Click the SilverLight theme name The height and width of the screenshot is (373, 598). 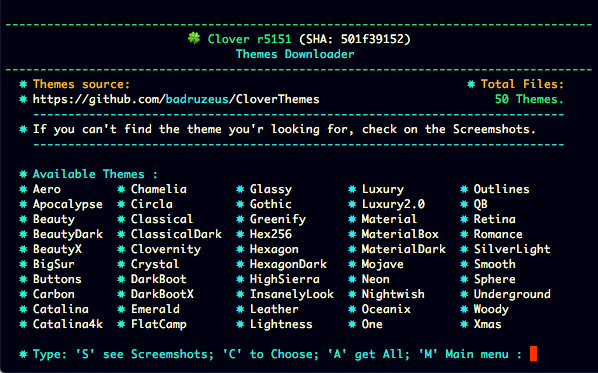512,249
